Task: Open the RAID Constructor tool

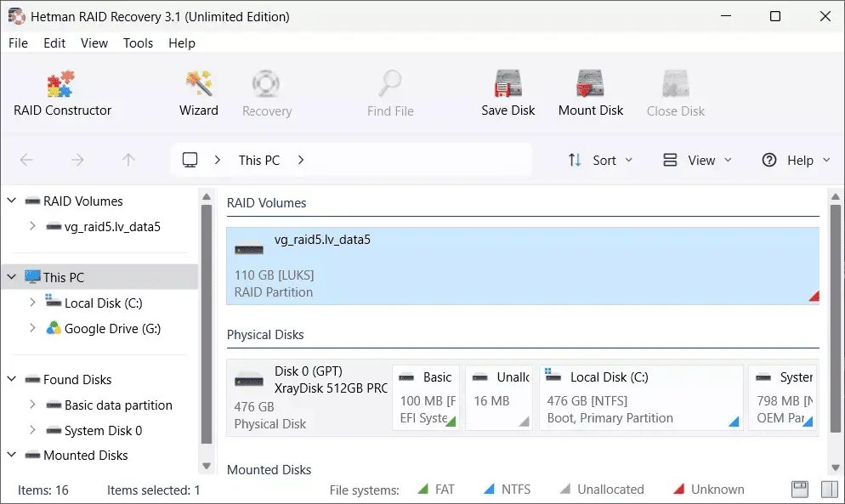Action: coord(62,93)
